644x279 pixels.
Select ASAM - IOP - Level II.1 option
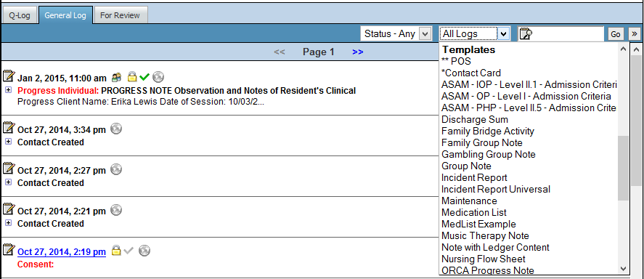click(x=529, y=85)
